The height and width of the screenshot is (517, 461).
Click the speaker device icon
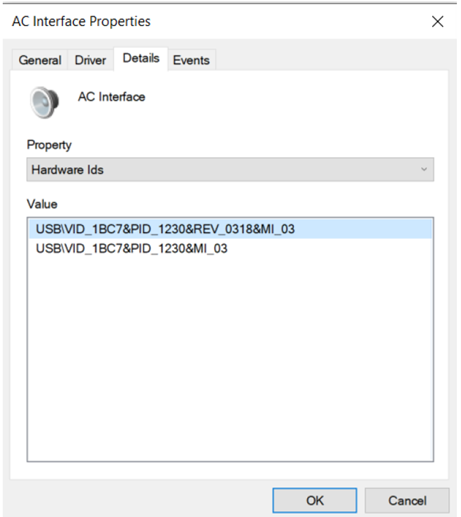tap(44, 102)
